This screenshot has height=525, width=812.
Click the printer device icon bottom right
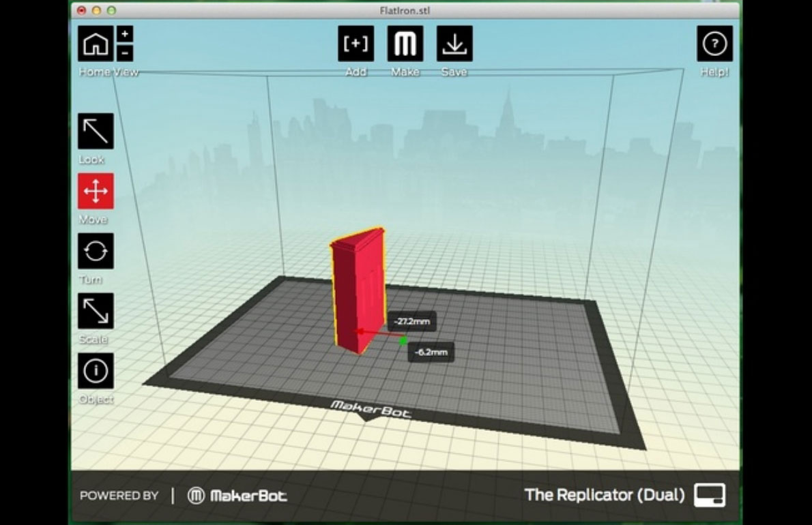pos(710,496)
